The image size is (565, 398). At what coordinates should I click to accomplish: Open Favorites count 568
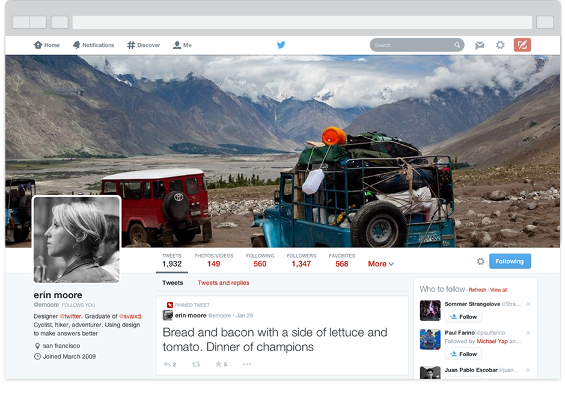342,261
